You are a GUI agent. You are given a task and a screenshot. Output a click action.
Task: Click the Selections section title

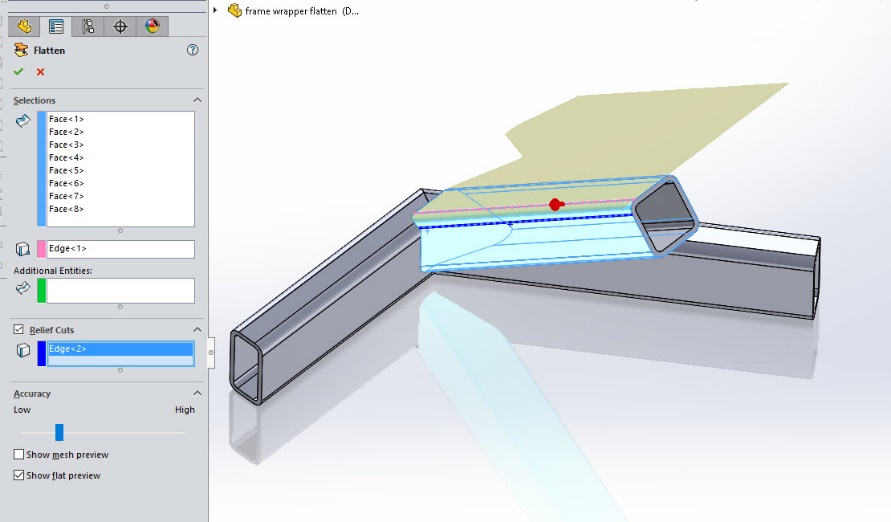(35, 100)
